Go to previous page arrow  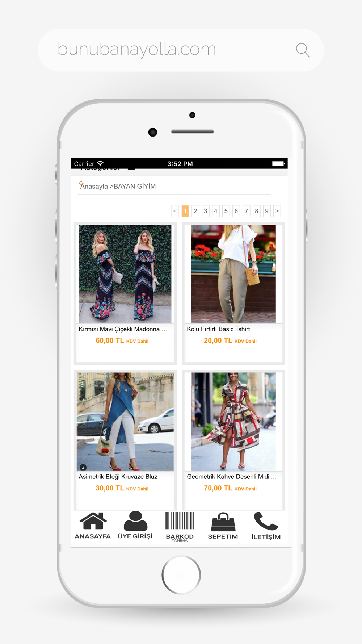coord(175,211)
